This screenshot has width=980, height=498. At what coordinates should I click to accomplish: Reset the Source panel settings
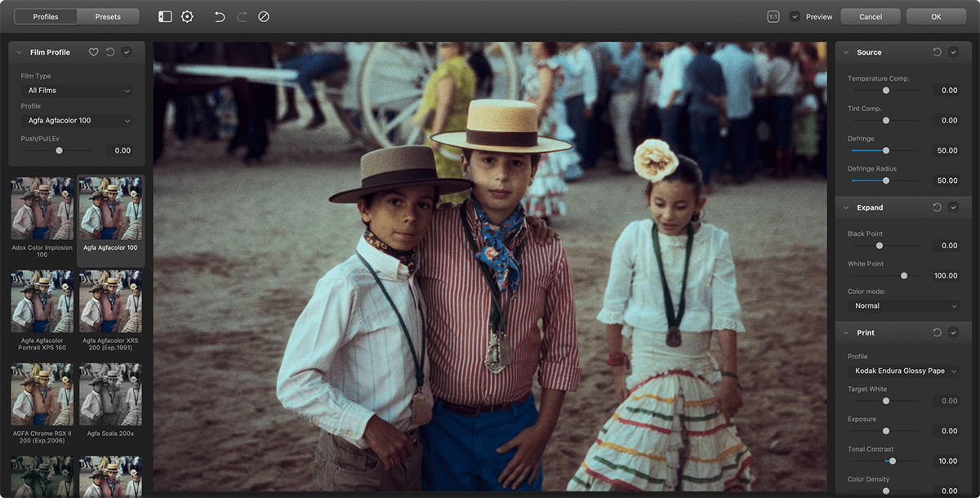coord(938,51)
